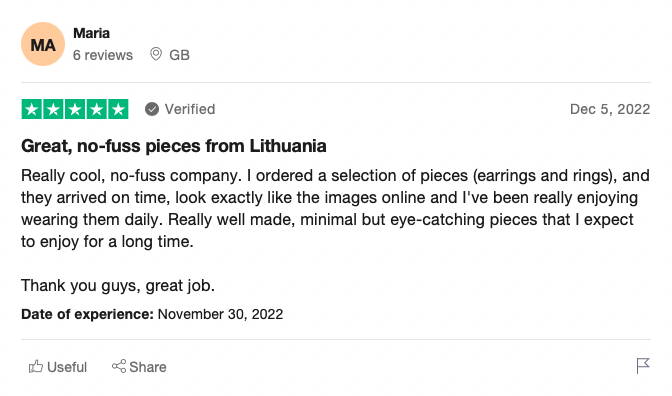Open review title Great, no-fuss pieces

pos(174,146)
